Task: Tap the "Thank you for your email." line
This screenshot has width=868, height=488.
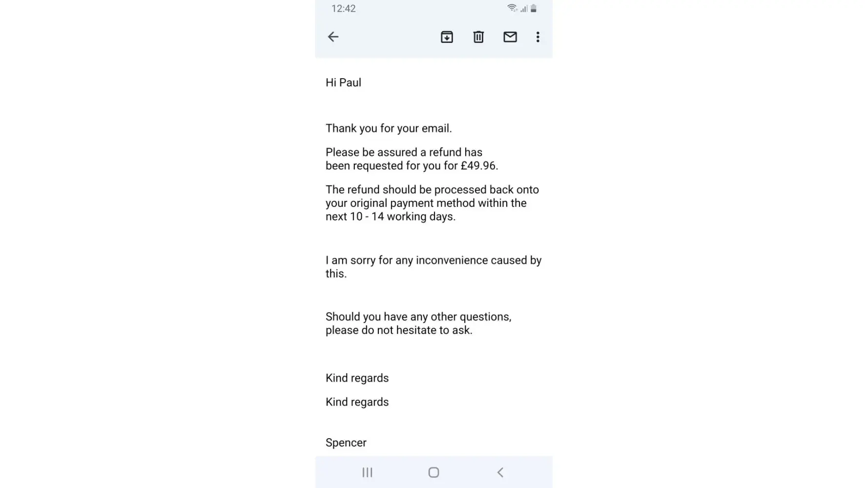Action: (389, 128)
